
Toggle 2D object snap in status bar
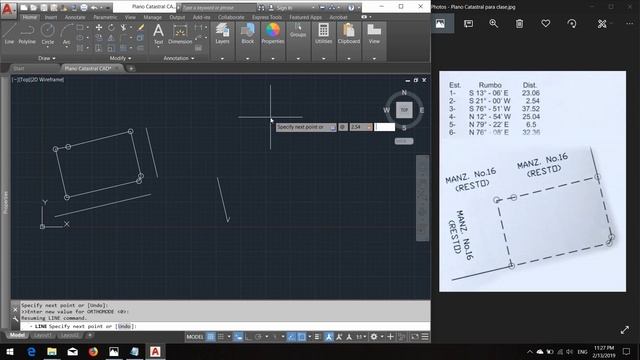point(302,337)
